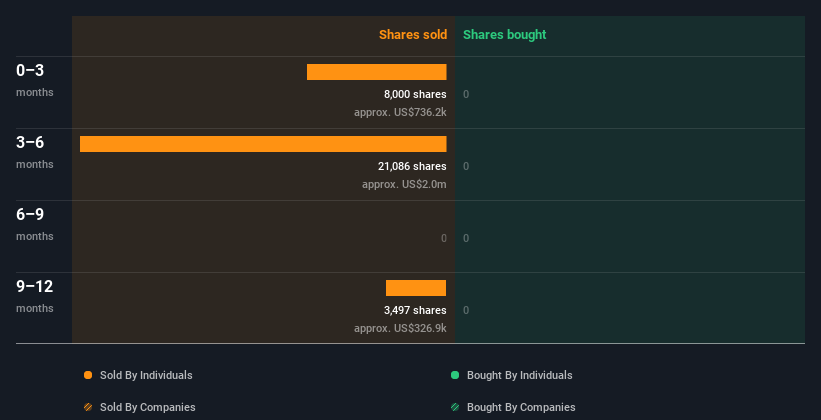Click the approx. US$736.2k amount

pyautogui.click(x=400, y=112)
